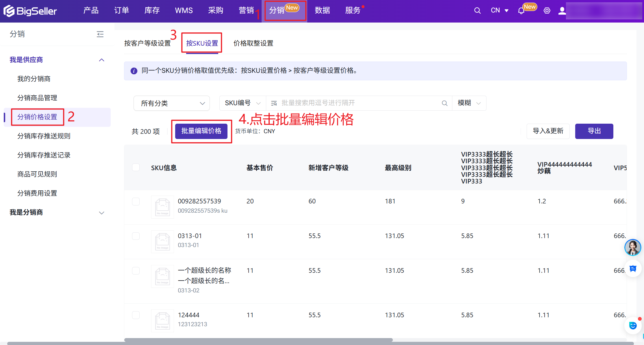
Task: Switch to the 按客户等级设置 tab
Action: coord(147,43)
